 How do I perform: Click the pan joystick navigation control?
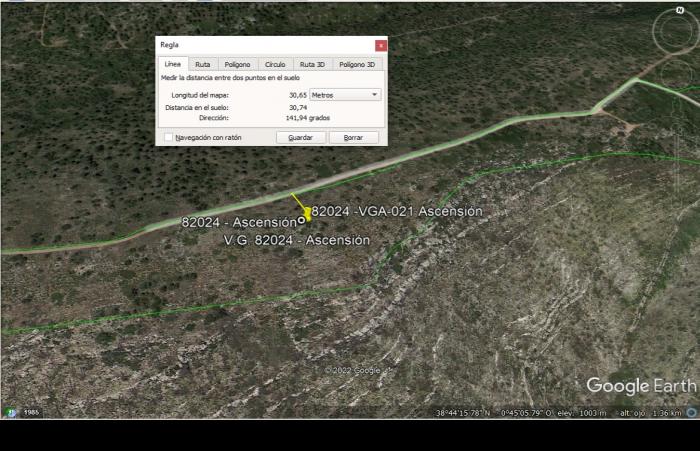point(678,73)
